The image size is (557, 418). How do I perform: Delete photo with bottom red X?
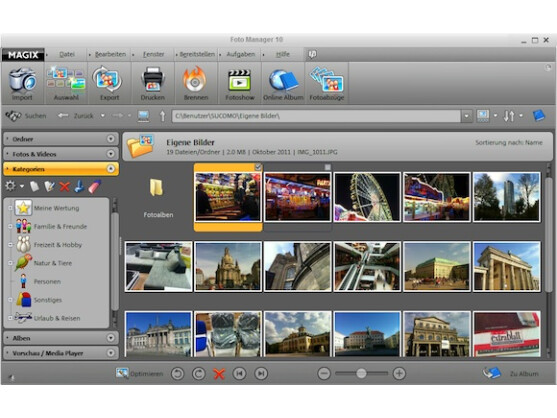(219, 374)
